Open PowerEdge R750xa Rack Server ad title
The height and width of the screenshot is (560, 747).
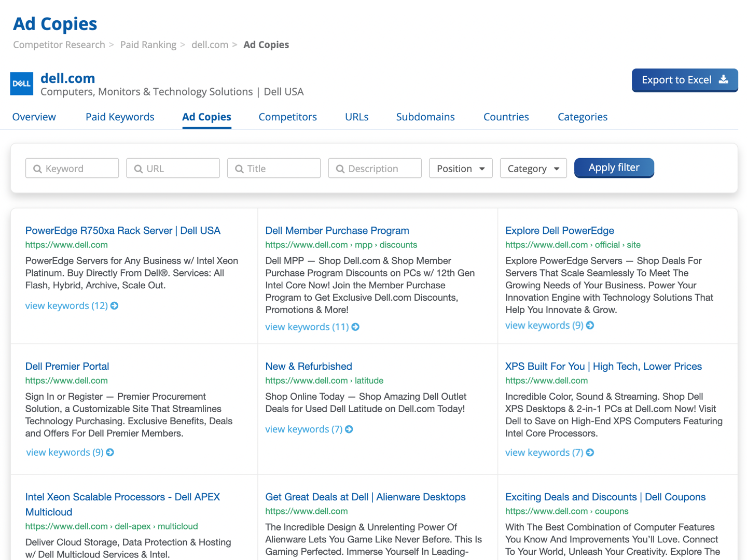(x=123, y=230)
